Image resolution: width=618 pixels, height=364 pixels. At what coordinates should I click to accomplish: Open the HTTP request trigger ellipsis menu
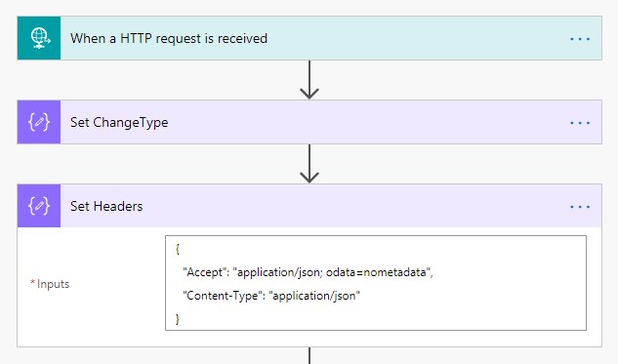pos(580,39)
